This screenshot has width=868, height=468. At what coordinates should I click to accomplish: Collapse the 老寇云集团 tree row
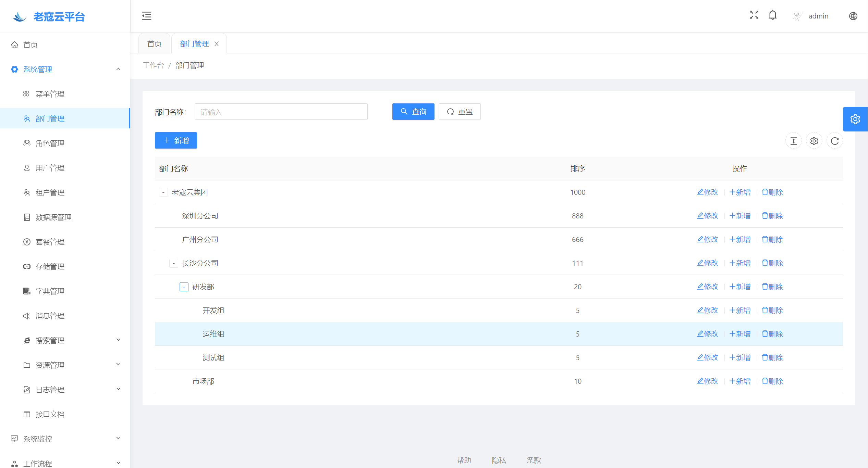(x=163, y=192)
